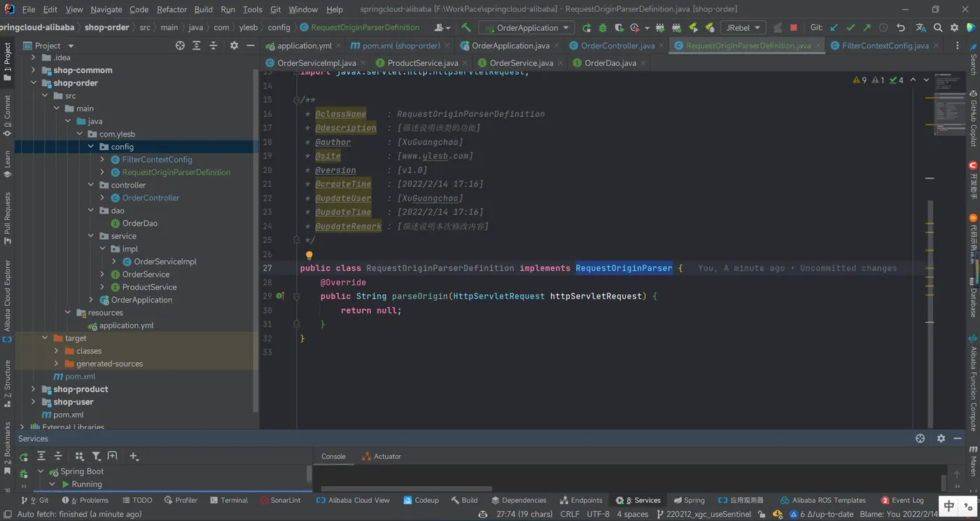Select FilterContextConfig in project tree
980x521 pixels.
(x=157, y=160)
